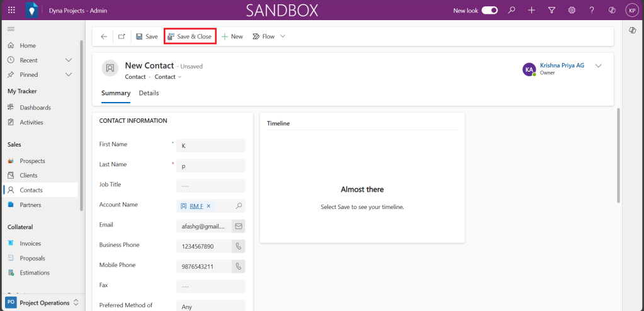This screenshot has height=311, width=644.
Task: Click the Save & Close button
Action: [x=189, y=37]
